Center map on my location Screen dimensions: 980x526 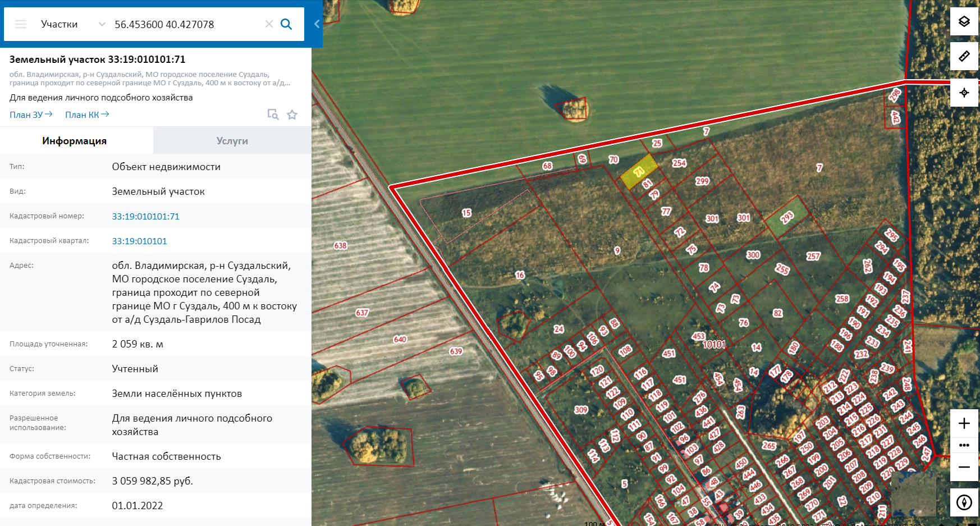pyautogui.click(x=964, y=93)
